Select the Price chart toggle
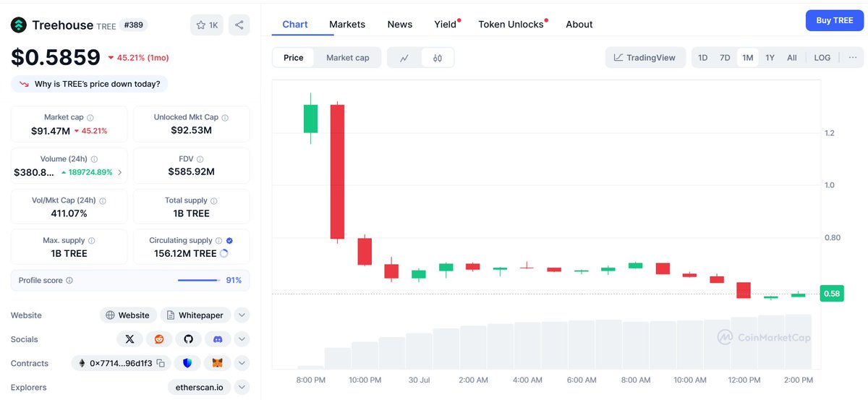This screenshot has height=400, width=868. [294, 58]
